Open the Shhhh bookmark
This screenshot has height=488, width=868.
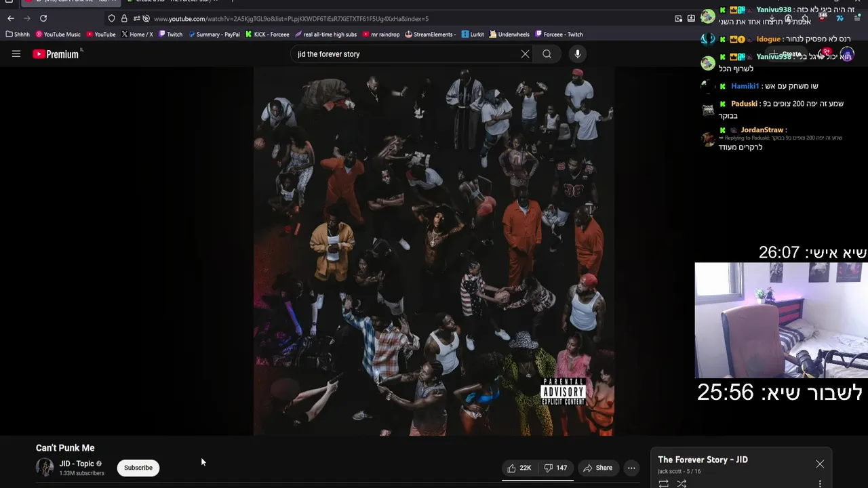(18, 35)
